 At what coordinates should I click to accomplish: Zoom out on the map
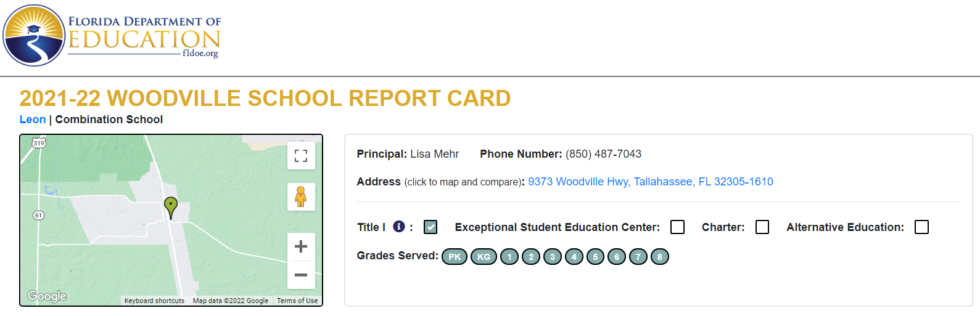[301, 275]
